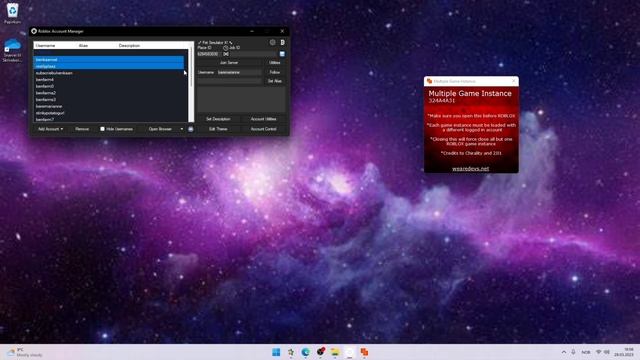The width and height of the screenshot is (640, 360).
Task: Open the arrow dropdown beside Open Browser
Action: (x=182, y=129)
